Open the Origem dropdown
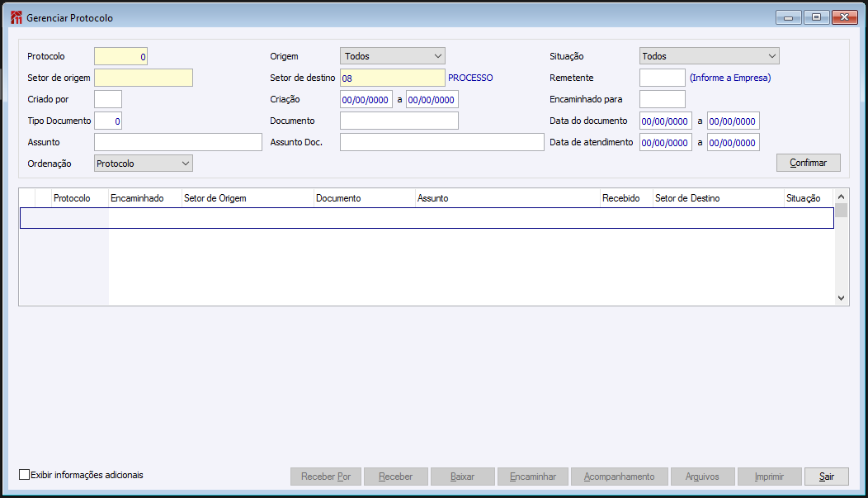This screenshot has width=868, height=498. (x=393, y=56)
